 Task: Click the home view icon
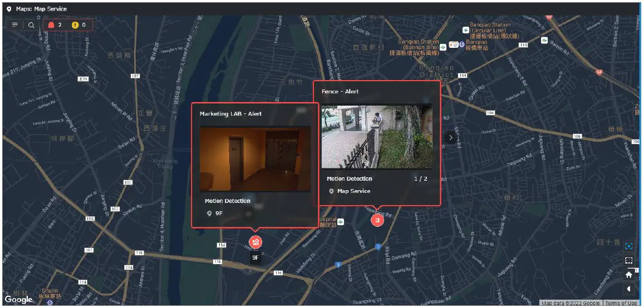(x=628, y=275)
